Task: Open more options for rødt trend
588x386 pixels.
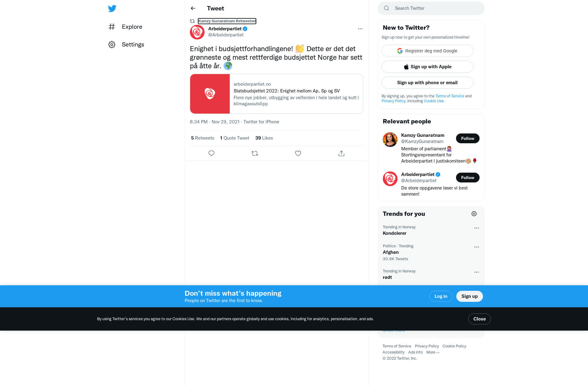Action: click(477, 272)
